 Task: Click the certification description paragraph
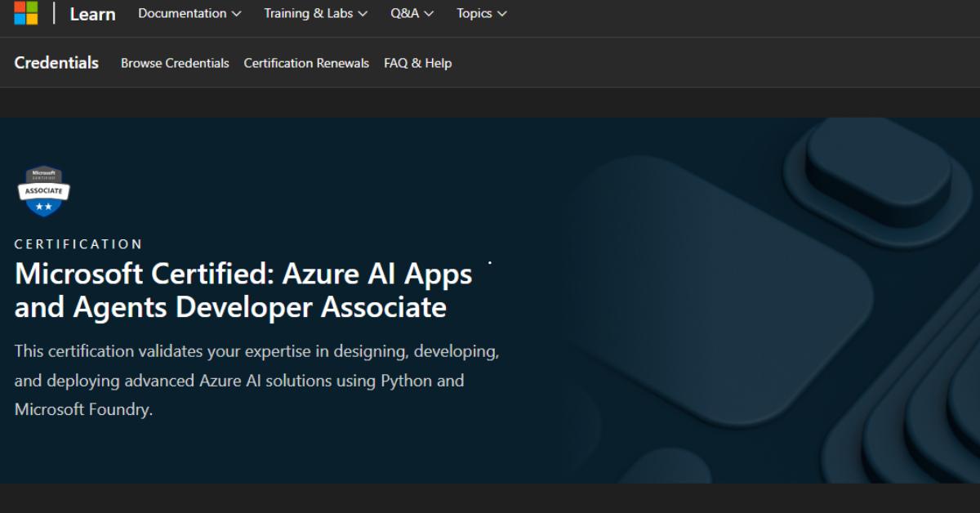[256, 381]
